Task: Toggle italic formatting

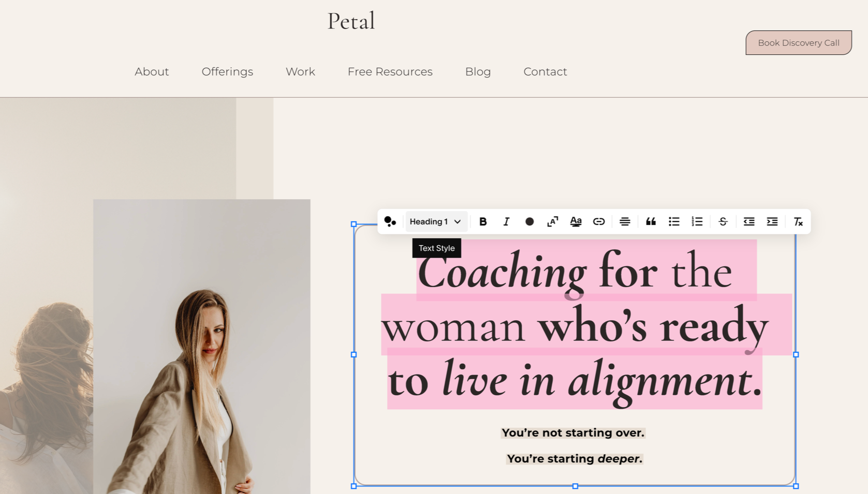Action: [506, 222]
